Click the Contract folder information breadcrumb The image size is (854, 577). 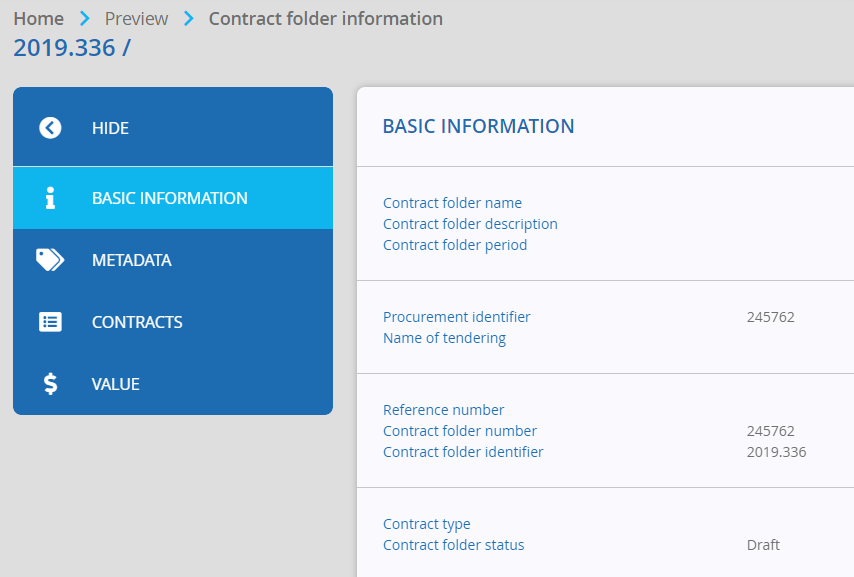click(326, 19)
